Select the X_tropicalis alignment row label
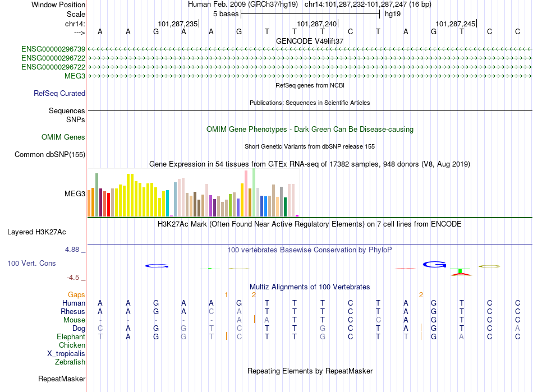This screenshot has width=533, height=392. point(66,354)
